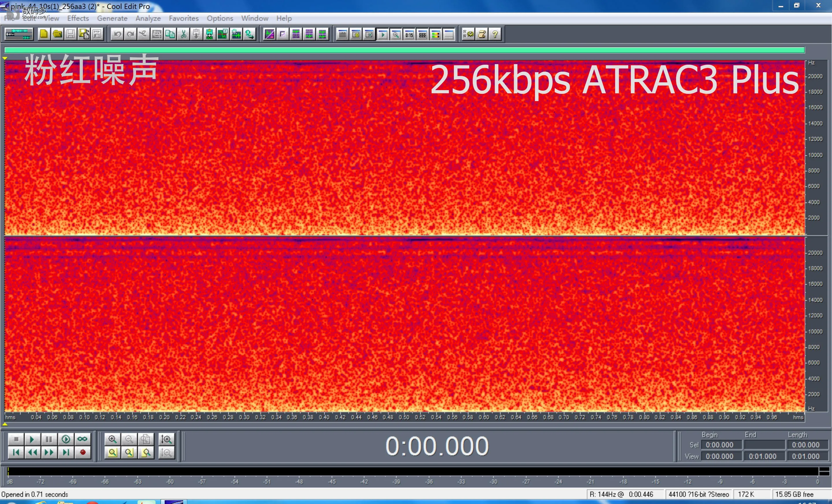The height and width of the screenshot is (504, 832).
Task: Click the View Length field
Action: [x=807, y=456]
